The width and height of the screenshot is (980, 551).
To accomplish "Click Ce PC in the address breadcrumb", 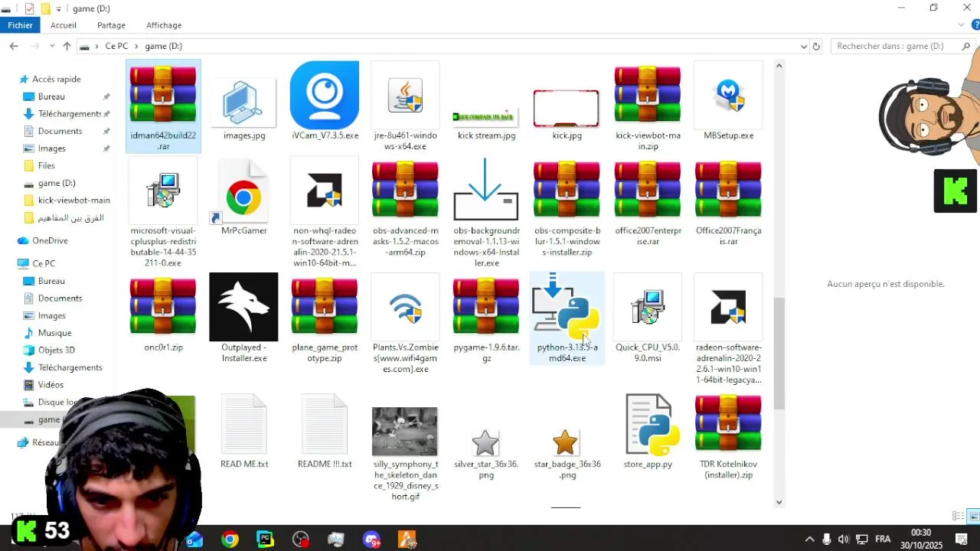I will 116,46.
